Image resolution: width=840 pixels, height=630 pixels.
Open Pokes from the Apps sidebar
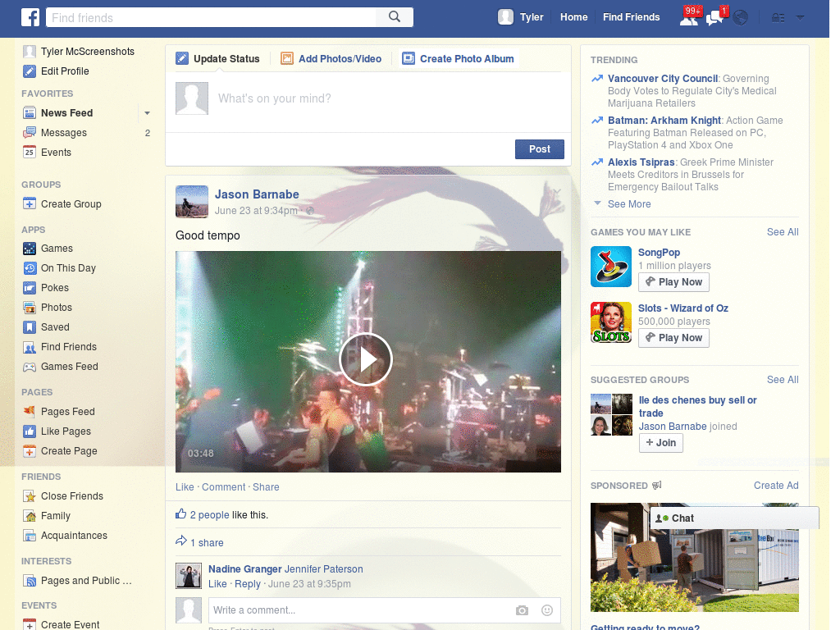pyautogui.click(x=55, y=287)
